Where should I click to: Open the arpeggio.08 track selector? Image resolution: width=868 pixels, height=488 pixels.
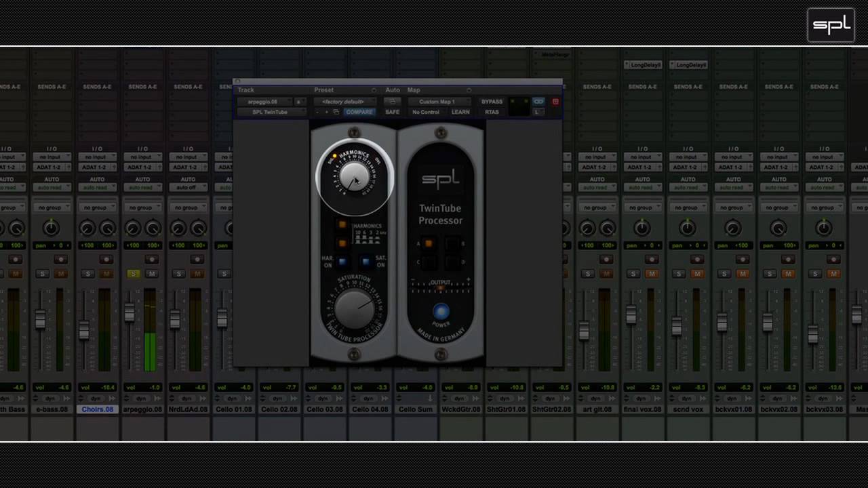[x=264, y=102]
